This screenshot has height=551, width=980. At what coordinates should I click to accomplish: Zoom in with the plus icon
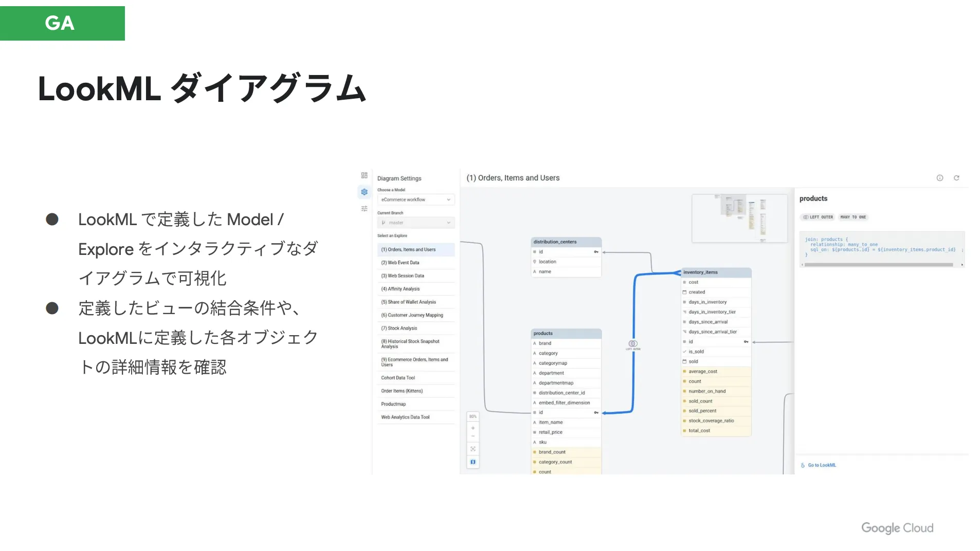click(x=473, y=428)
